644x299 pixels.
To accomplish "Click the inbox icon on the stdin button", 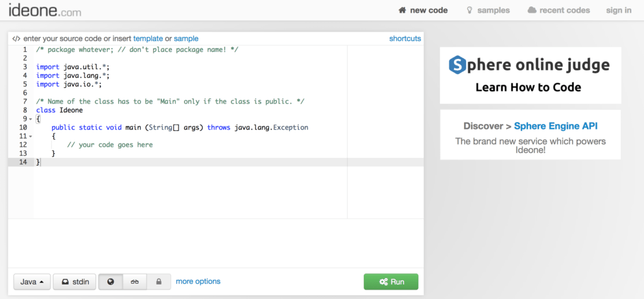I will [64, 282].
